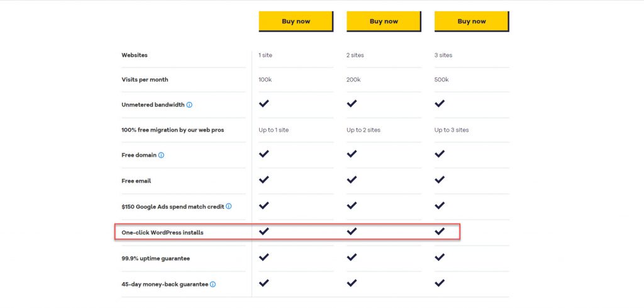This screenshot has height=308, width=644.
Task: Click Google Ads credit checkmark for 1 site plan
Action: tap(264, 205)
